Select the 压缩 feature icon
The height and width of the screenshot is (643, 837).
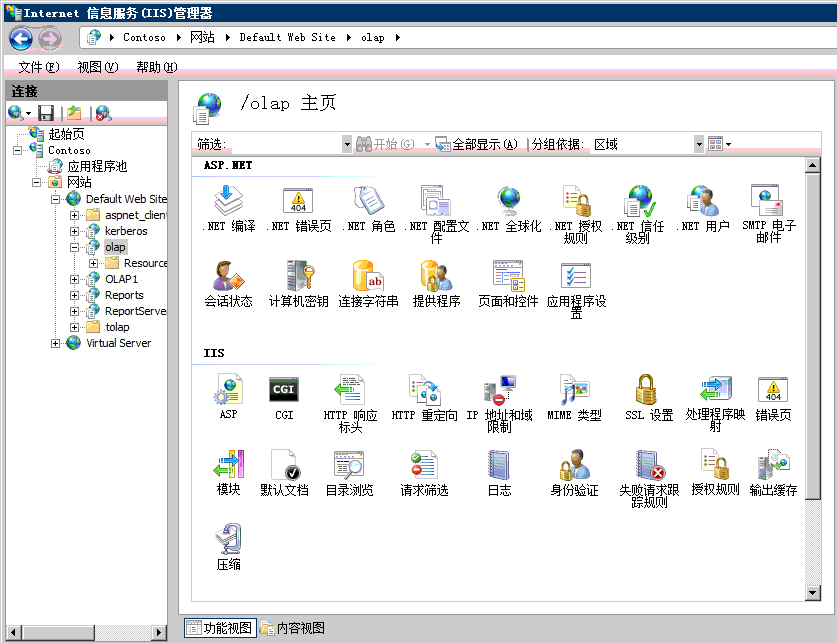point(227,540)
